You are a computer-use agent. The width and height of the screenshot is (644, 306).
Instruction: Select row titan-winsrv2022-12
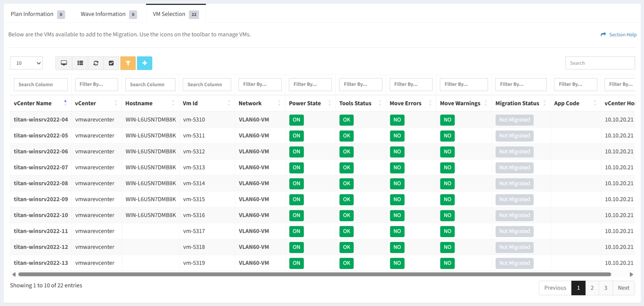(x=322, y=247)
